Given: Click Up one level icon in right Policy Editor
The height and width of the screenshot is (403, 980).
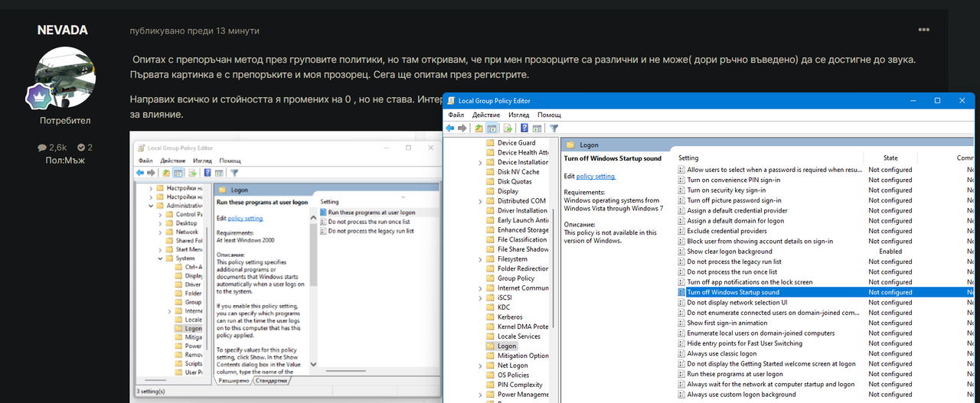Looking at the screenshot, I should coord(479,128).
